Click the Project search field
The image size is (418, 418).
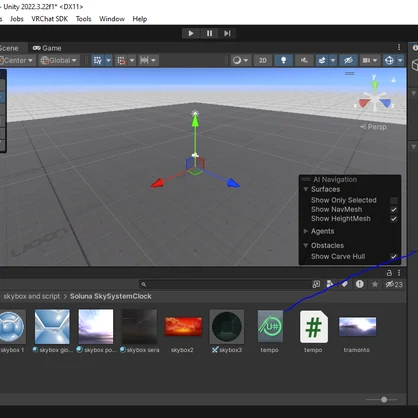[225, 284]
